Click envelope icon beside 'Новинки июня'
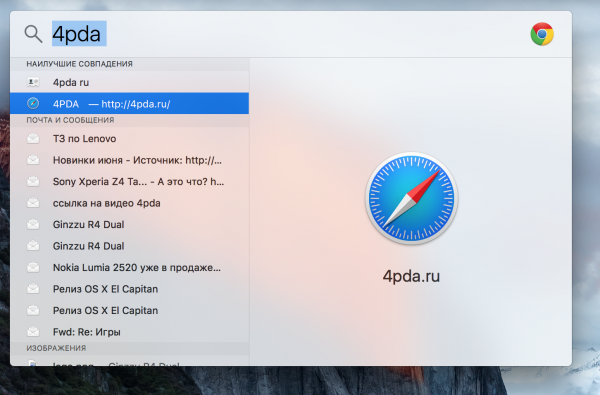Screen dimensions: 600x395 [x=33, y=160]
